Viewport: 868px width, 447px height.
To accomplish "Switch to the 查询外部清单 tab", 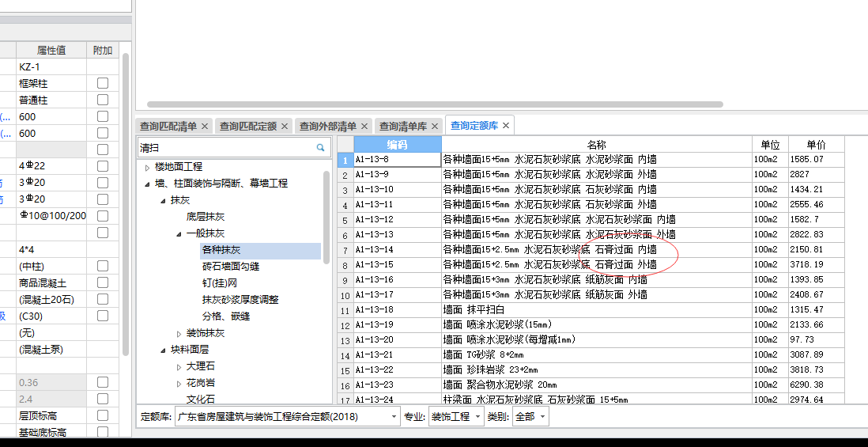I will point(326,126).
